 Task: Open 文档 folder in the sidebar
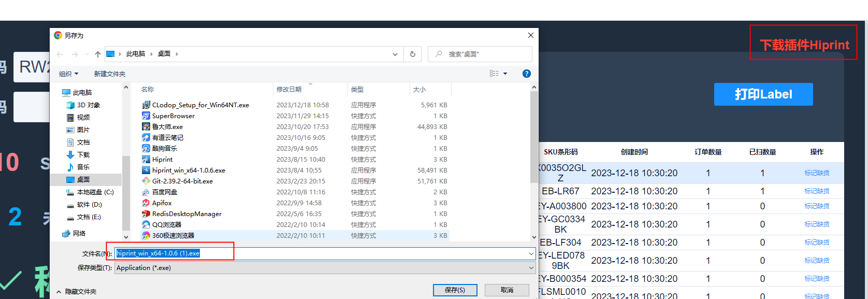point(78,142)
